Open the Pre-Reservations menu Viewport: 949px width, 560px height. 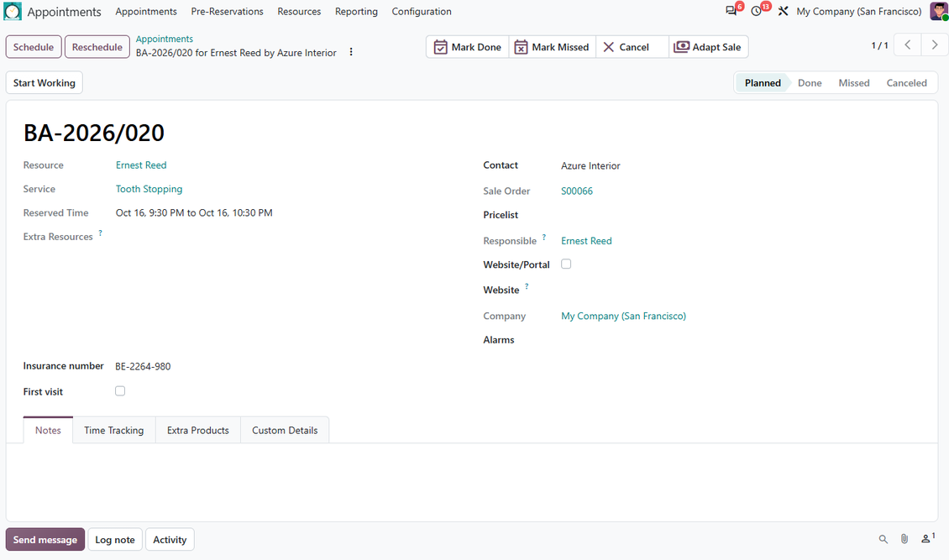(227, 12)
